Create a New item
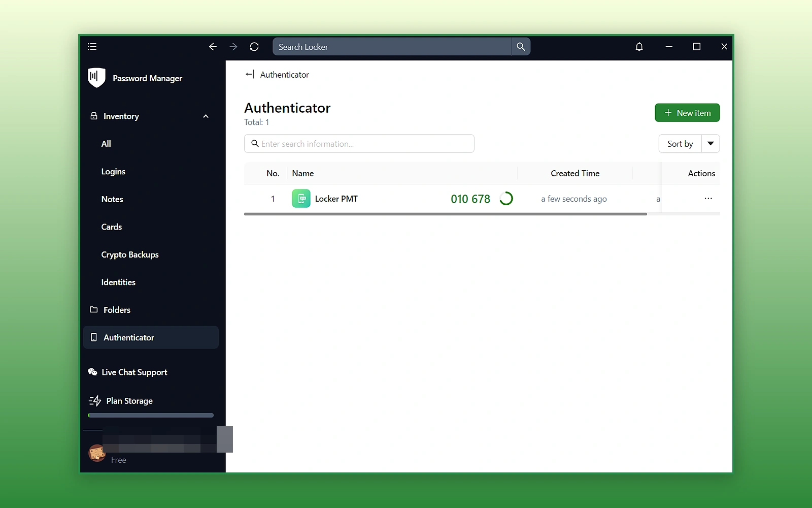The height and width of the screenshot is (508, 812). [x=687, y=113]
